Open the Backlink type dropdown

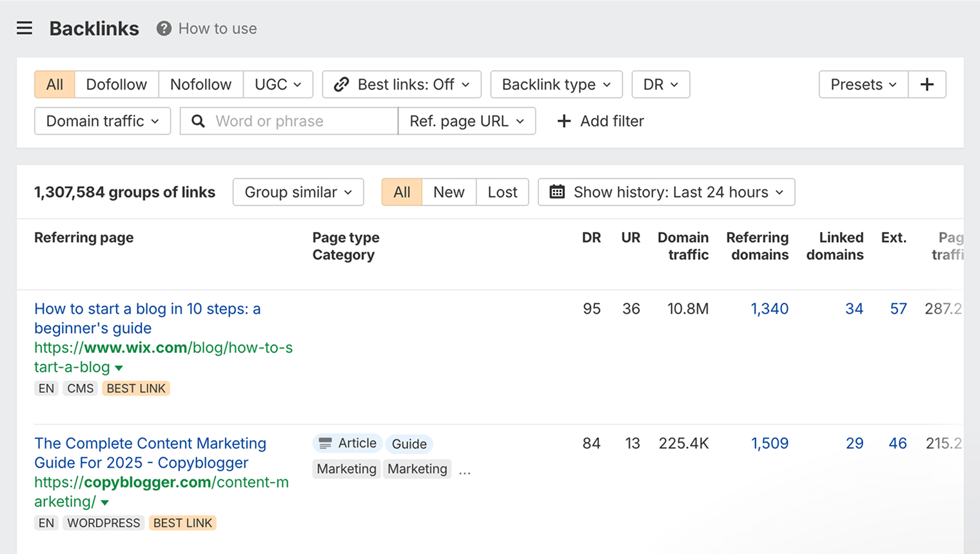click(x=556, y=84)
